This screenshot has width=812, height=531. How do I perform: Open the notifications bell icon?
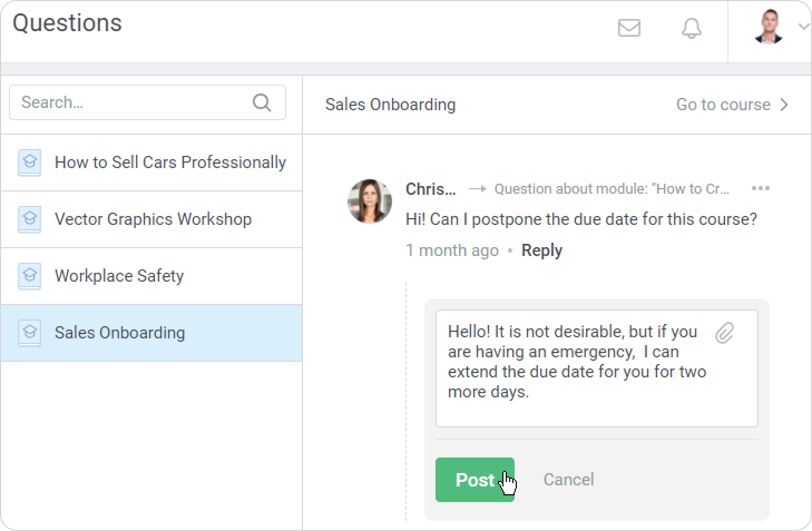coord(691,28)
